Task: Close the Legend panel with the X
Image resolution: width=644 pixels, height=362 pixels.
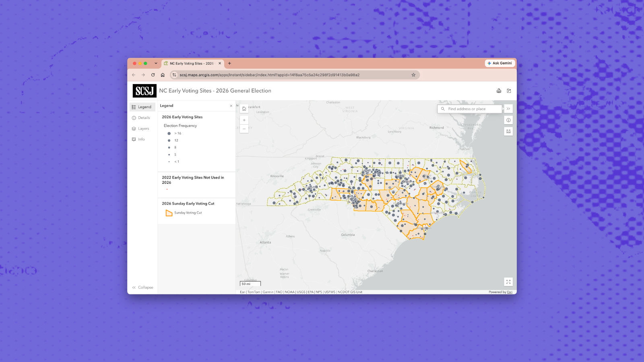Action: tap(231, 106)
